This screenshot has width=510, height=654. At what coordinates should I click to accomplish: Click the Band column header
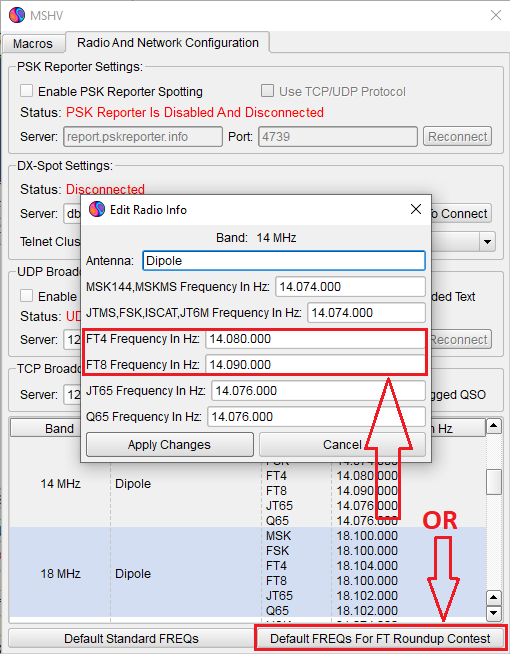(45, 428)
